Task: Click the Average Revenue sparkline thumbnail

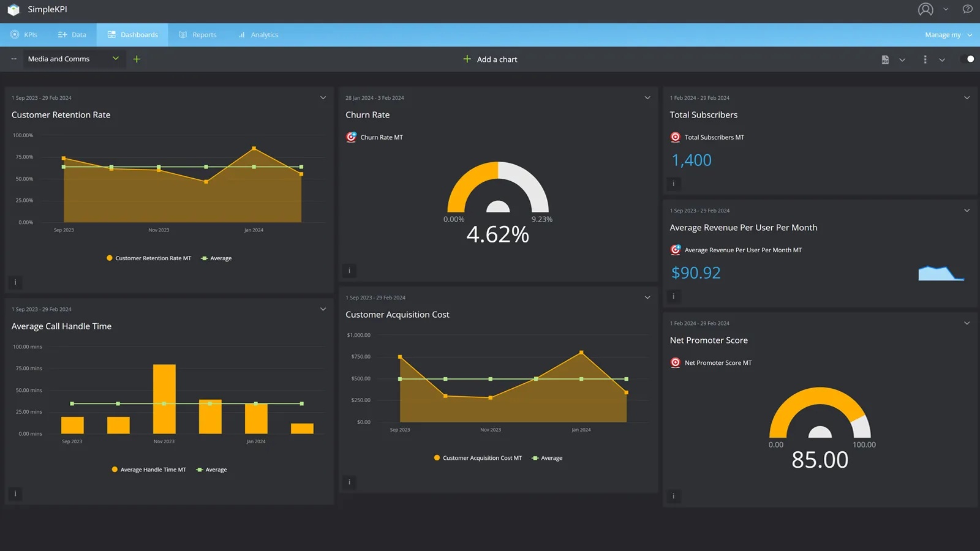Action: (941, 273)
